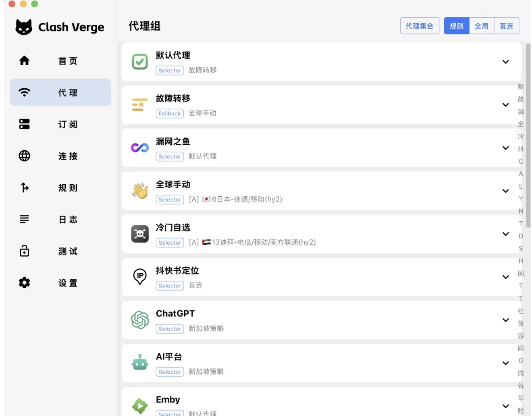The width and height of the screenshot is (532, 416).
Task: Click the '全球手动' text under 故障转移
Action: [202, 113]
